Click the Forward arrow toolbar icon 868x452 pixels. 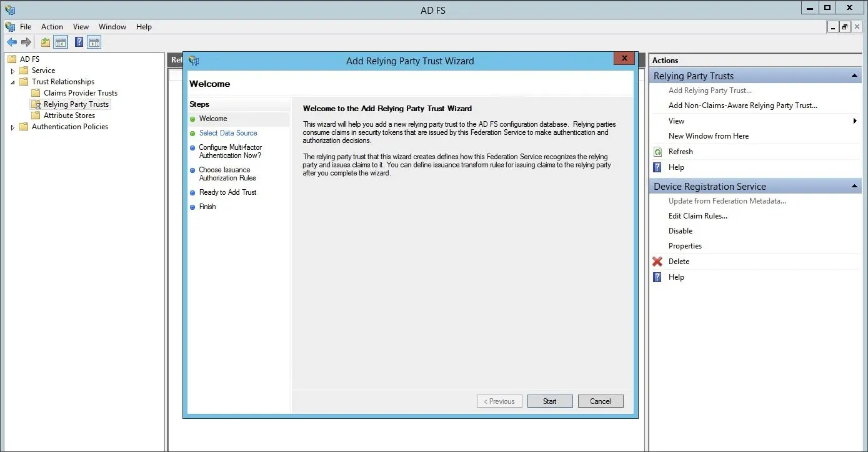(26, 42)
